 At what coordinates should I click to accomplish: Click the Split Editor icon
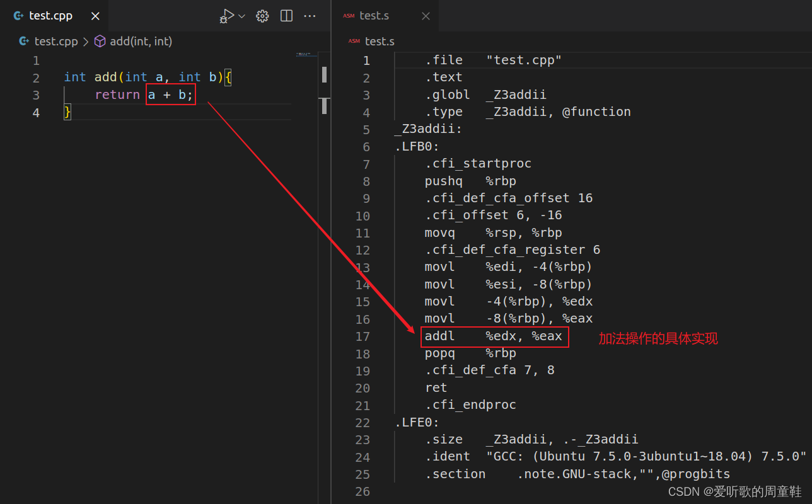tap(286, 16)
